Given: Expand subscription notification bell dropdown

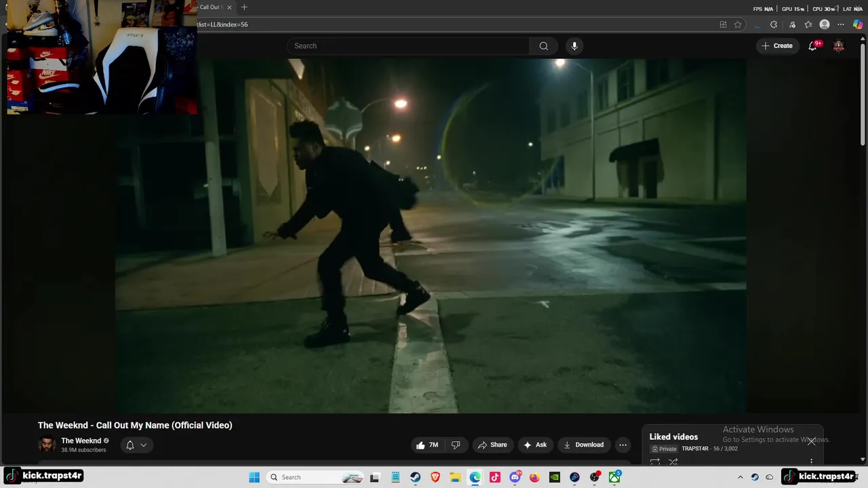Looking at the screenshot, I should click(136, 445).
